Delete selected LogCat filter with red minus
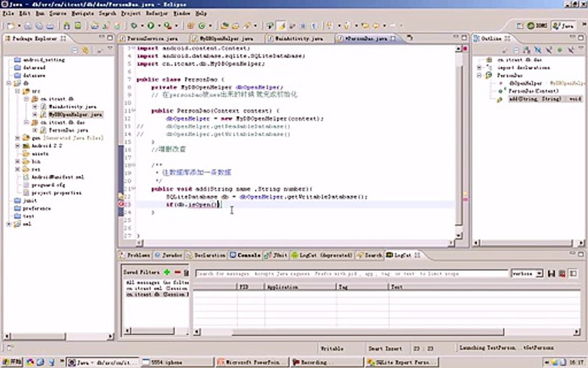The height and width of the screenshot is (368, 588). click(178, 272)
